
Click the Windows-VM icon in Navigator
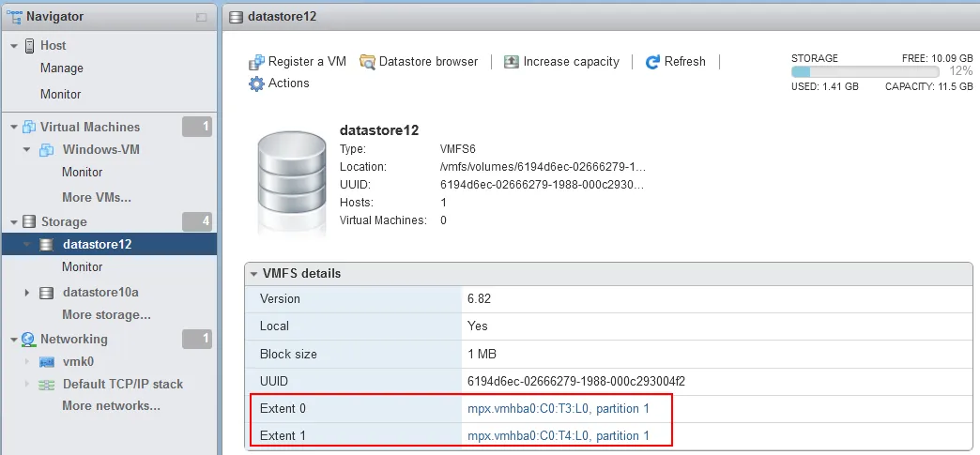[x=46, y=150]
